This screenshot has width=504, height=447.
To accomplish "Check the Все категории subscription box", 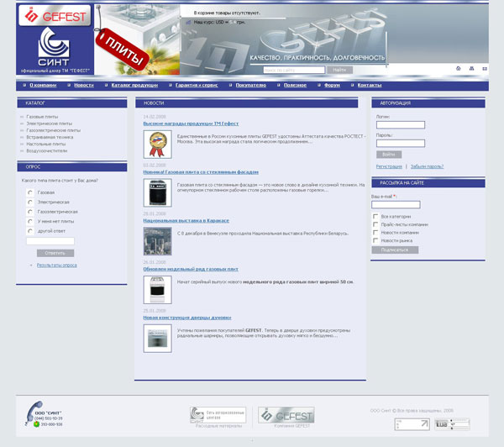I will click(375, 216).
